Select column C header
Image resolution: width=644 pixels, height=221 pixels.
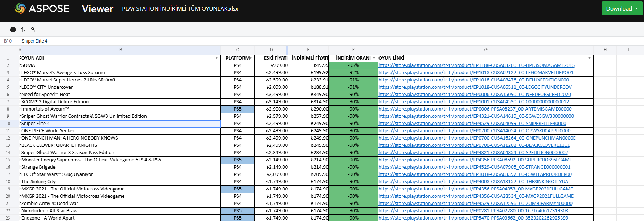[x=238, y=50]
